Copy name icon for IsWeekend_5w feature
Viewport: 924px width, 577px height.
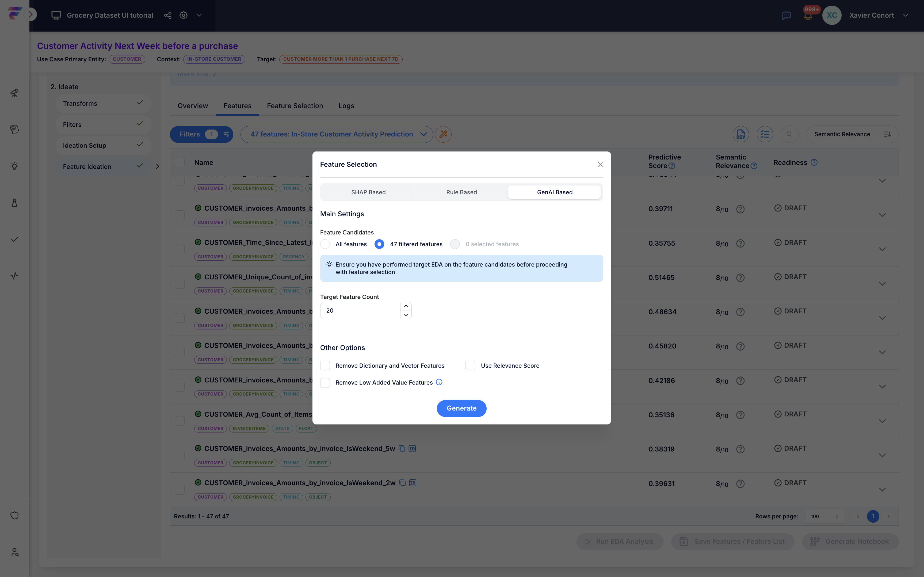402,448
